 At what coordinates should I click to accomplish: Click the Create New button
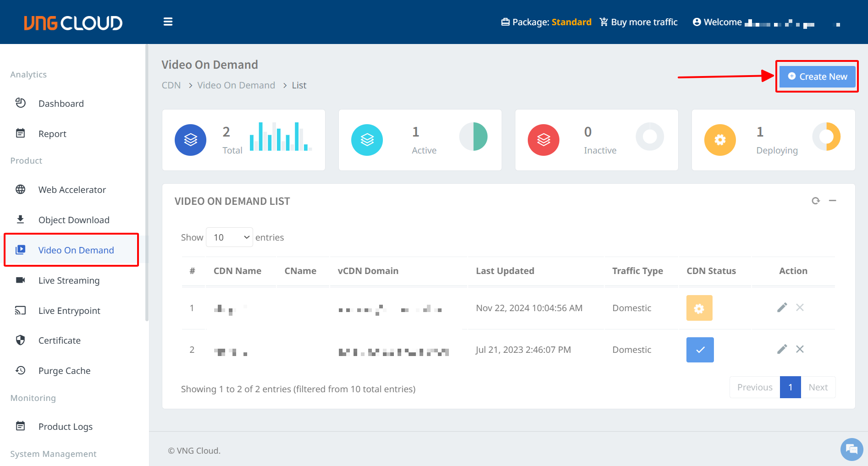click(817, 77)
